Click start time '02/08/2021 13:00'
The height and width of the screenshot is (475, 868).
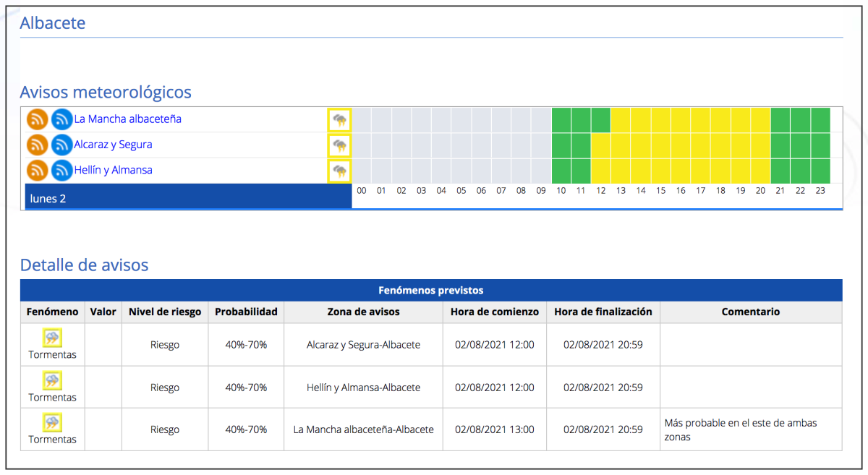(495, 429)
